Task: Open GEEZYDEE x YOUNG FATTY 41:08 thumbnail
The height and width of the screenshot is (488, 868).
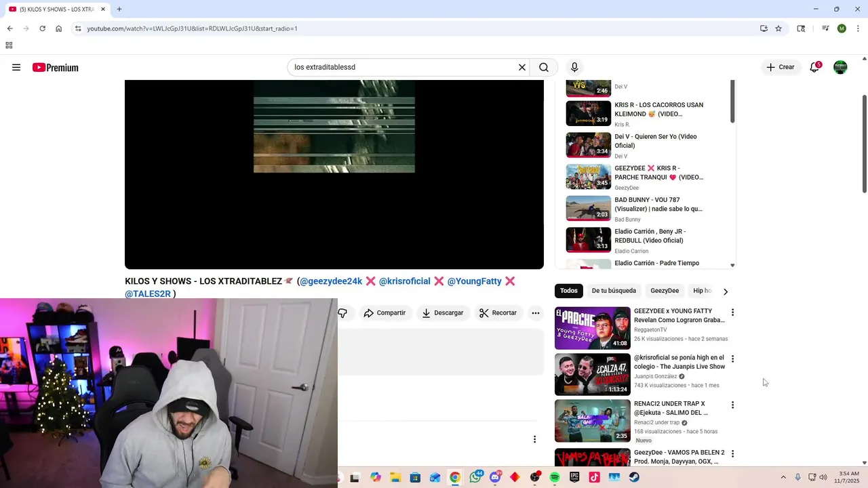Action: click(x=592, y=328)
